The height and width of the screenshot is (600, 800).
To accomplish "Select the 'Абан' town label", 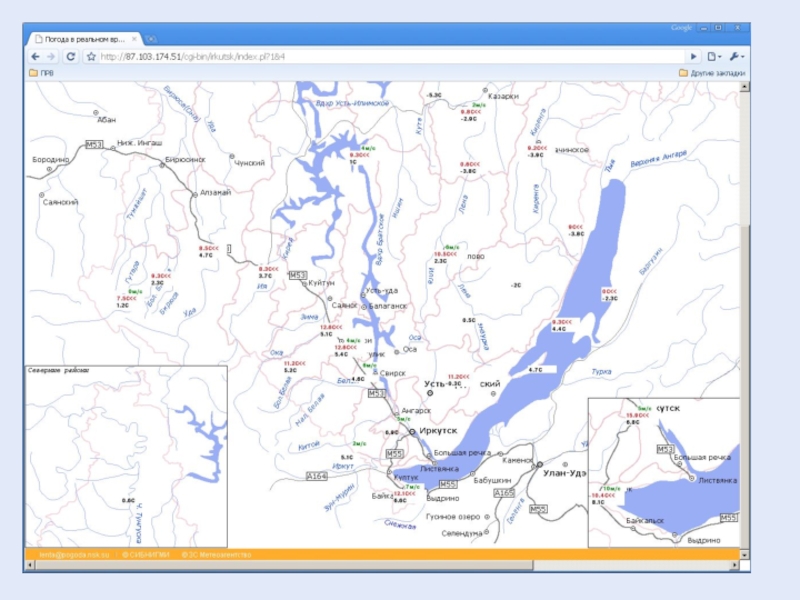I will click(107, 120).
